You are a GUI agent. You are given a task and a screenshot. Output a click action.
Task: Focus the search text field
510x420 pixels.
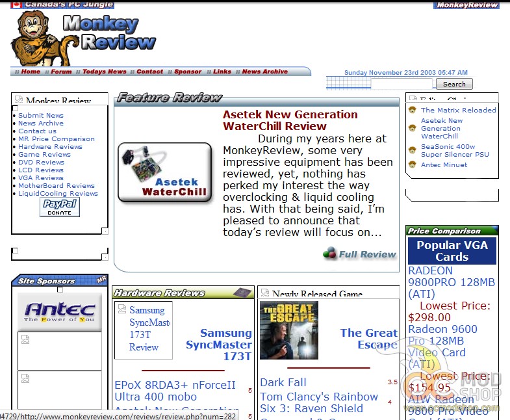[x=402, y=84]
